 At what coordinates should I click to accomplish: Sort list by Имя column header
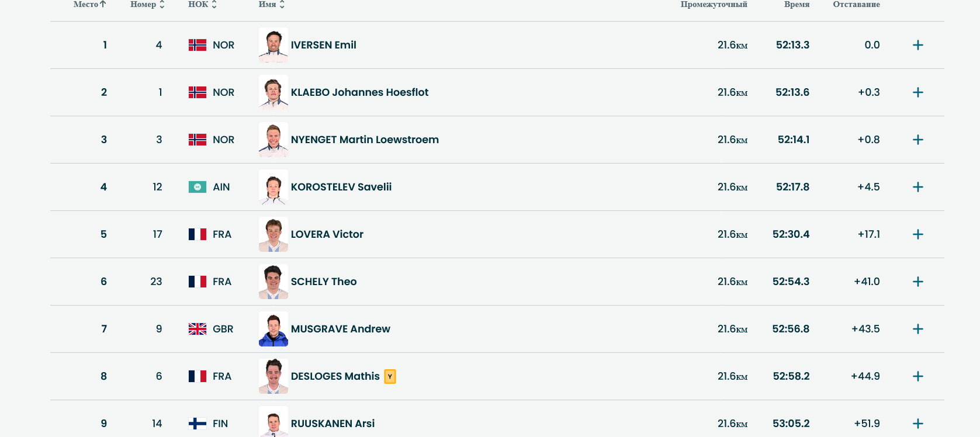pos(271,5)
